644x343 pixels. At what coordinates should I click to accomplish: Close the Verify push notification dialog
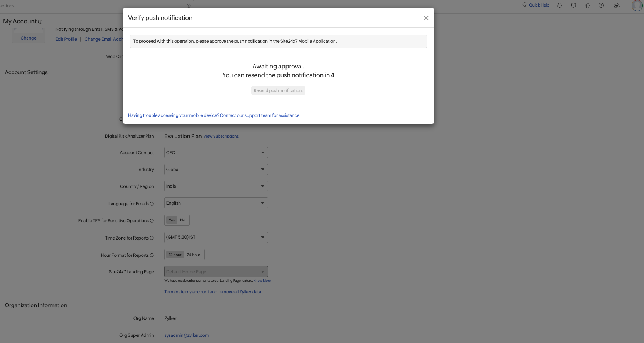pyautogui.click(x=426, y=18)
